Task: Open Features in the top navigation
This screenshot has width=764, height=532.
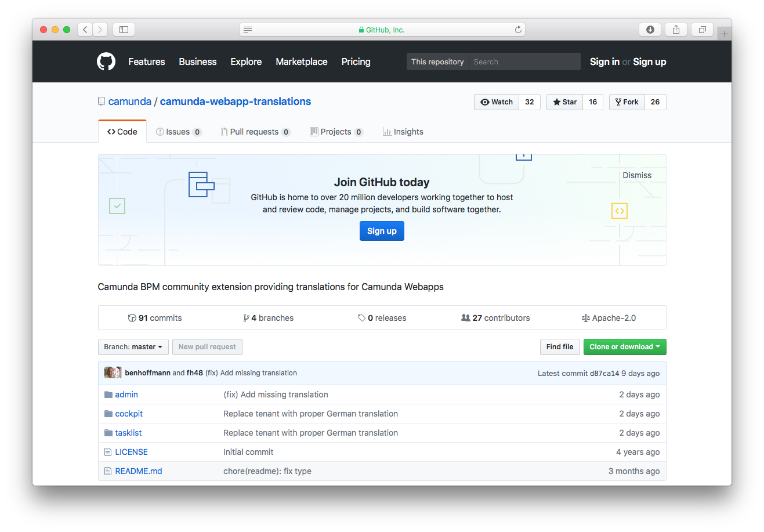Action: (x=147, y=61)
